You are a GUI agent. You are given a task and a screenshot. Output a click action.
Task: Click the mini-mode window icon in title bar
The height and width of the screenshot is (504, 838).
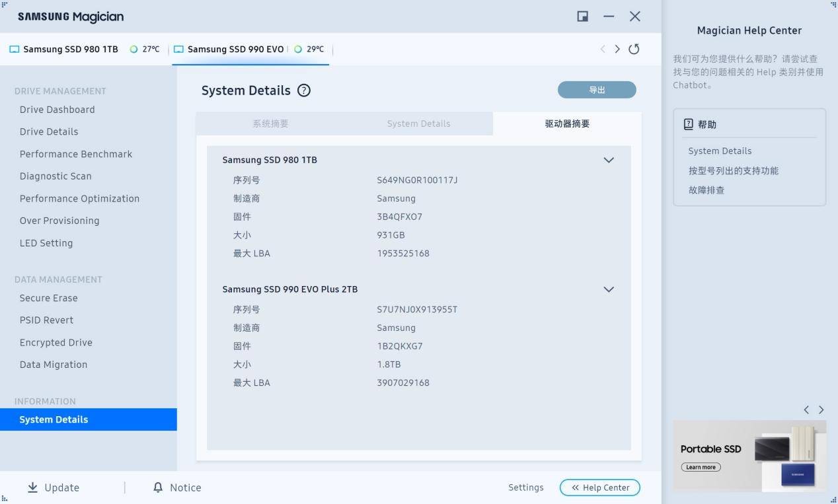[x=582, y=17]
